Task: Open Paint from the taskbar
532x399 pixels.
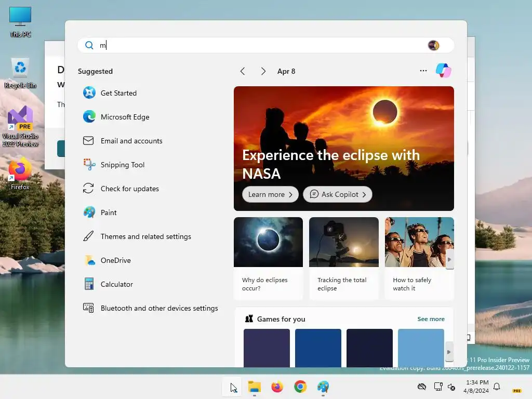Action: pyautogui.click(x=323, y=387)
